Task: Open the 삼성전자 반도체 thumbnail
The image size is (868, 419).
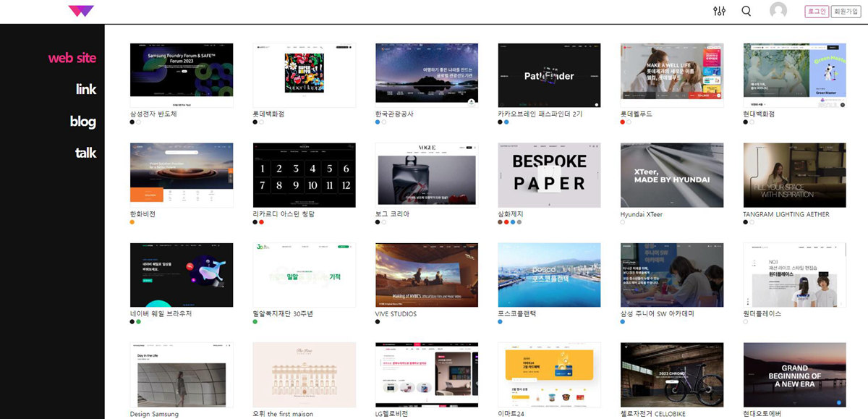Action: (x=182, y=75)
